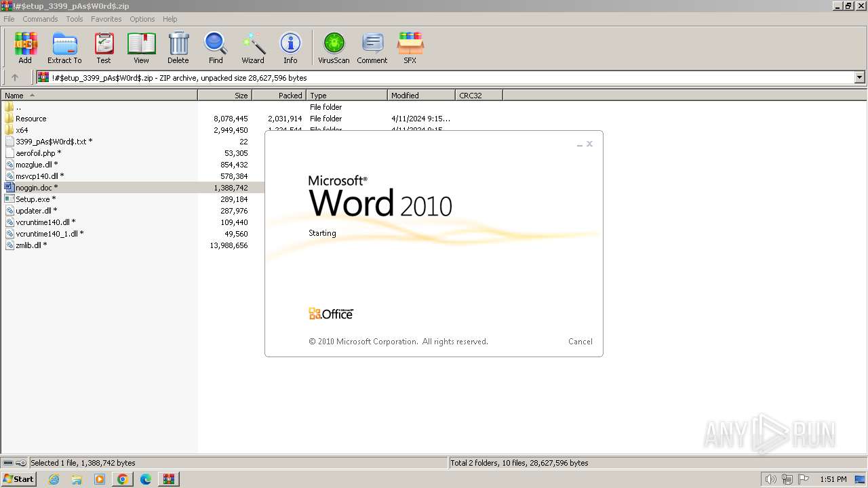Close the Word splash with X
This screenshot has width=868, height=488.
pos(590,144)
